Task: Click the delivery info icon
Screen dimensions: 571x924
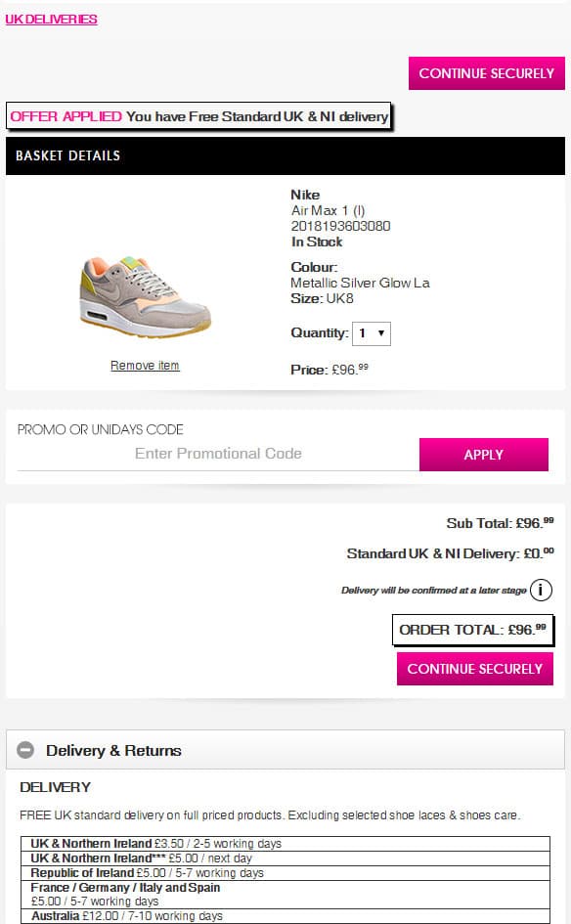Action: [x=541, y=590]
